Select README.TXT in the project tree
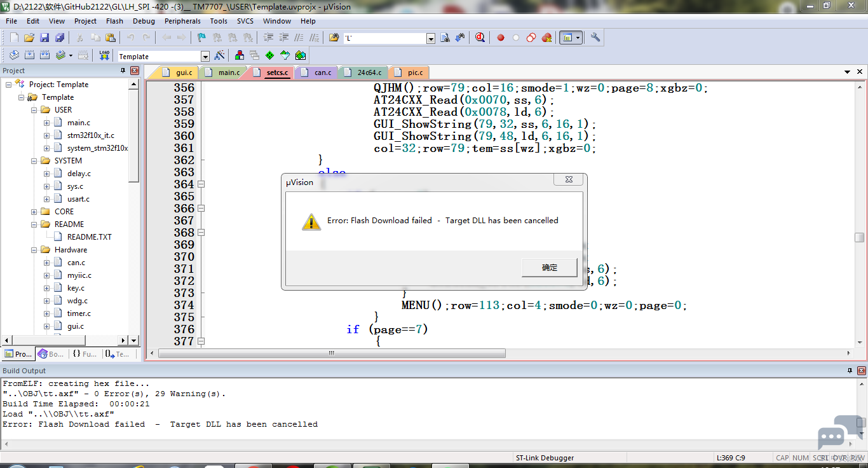868x468 pixels. pyautogui.click(x=89, y=237)
